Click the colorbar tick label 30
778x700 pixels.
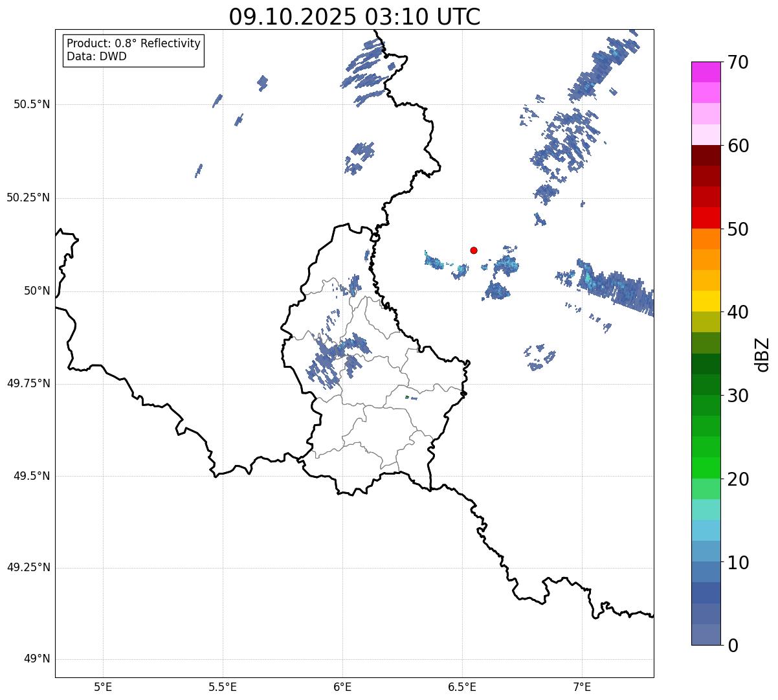click(x=738, y=396)
